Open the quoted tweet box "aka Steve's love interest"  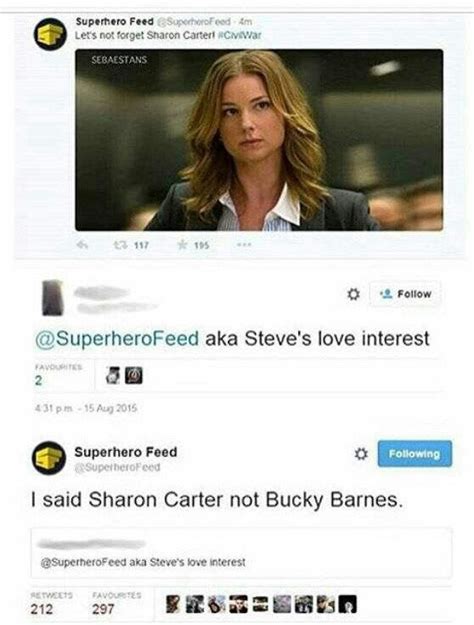pos(242,553)
